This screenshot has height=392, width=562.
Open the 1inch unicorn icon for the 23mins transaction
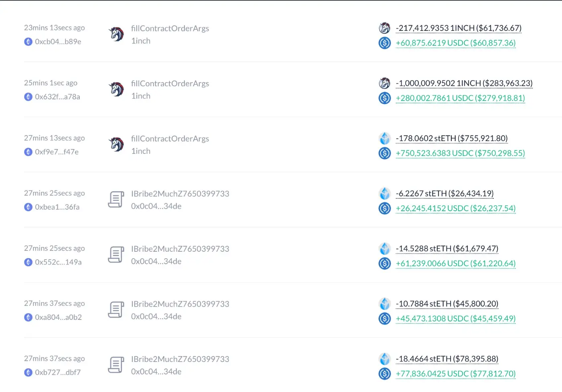[x=117, y=34]
